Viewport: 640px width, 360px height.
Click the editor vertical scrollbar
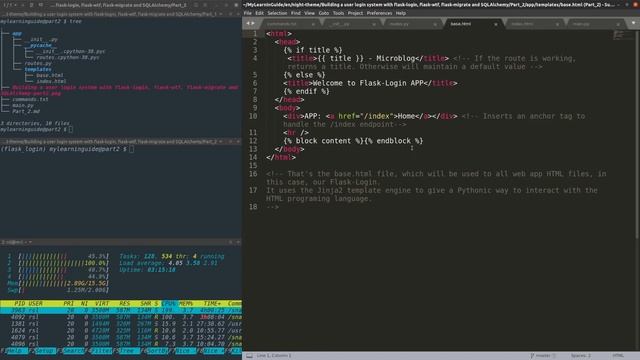(637, 135)
